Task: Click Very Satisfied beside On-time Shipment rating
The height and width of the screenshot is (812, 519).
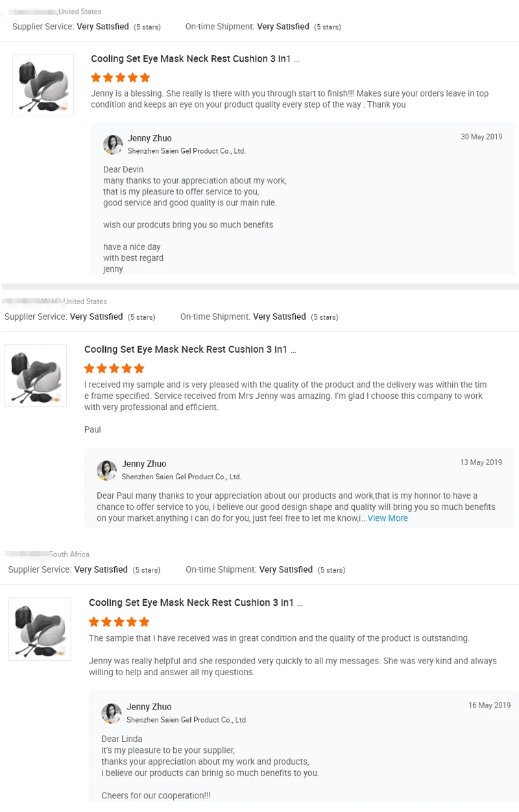Action: pyautogui.click(x=283, y=27)
